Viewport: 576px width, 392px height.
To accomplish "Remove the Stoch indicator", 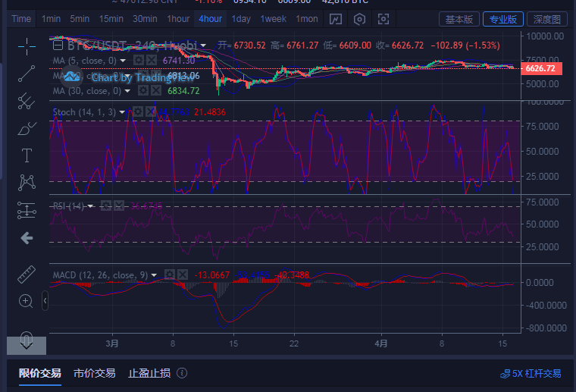I will tap(150, 111).
